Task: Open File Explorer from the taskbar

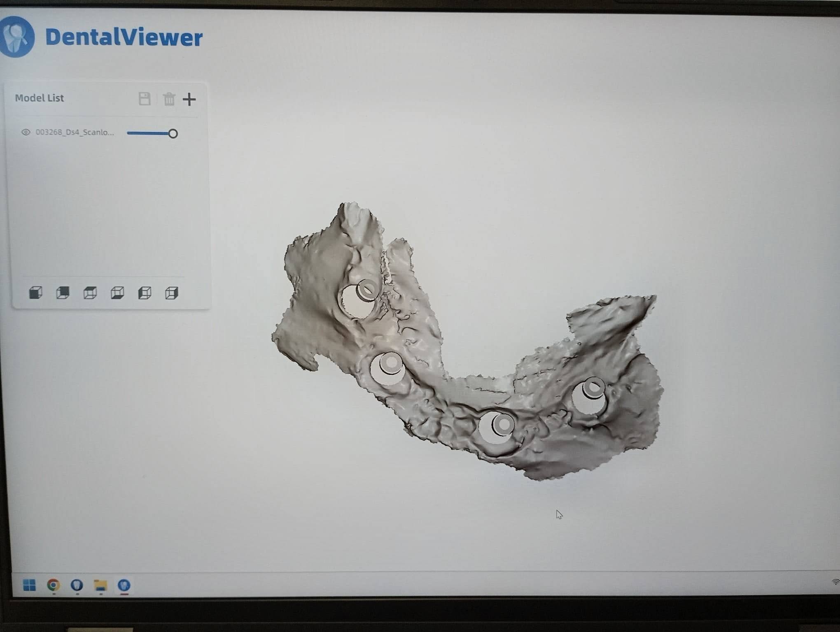Action: click(100, 585)
